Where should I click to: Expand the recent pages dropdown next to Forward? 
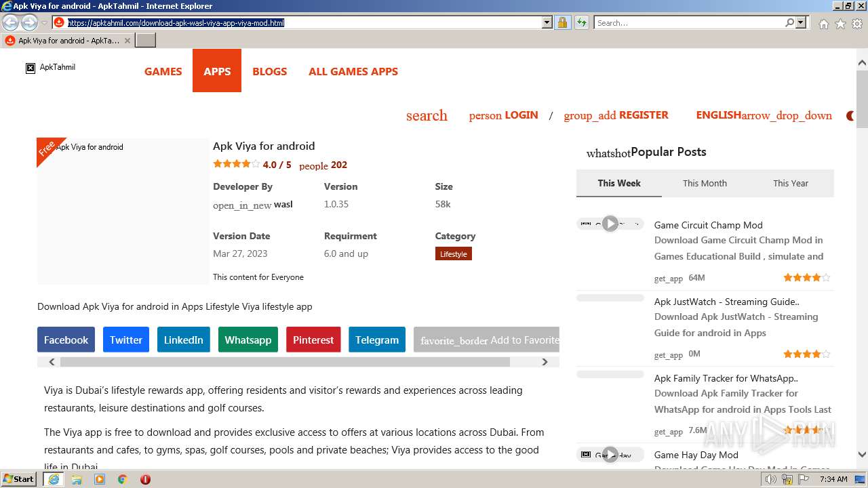pos(44,22)
